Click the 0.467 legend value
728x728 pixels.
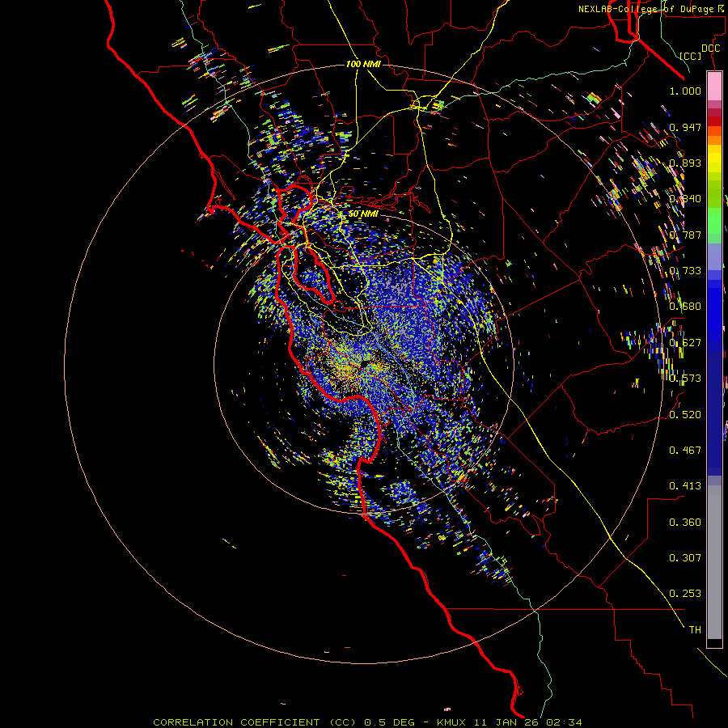(685, 451)
